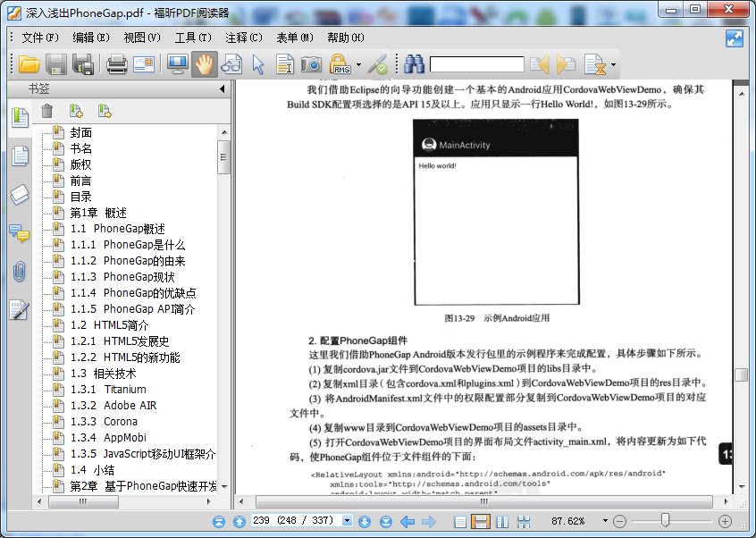Go to bookmark 1.1.1 PhoneGap是什么
This screenshot has width=756, height=538.
pos(128,245)
